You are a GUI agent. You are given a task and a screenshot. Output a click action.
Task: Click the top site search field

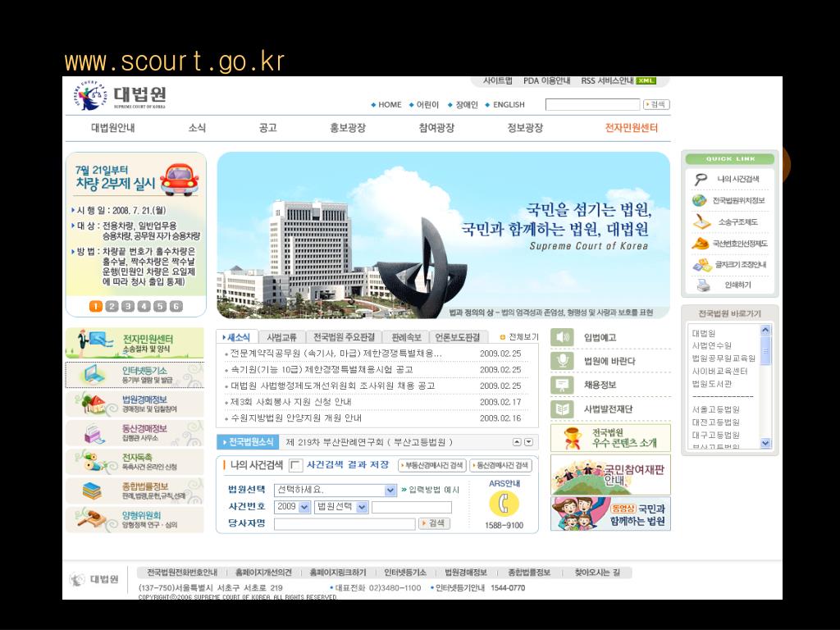[x=592, y=104]
